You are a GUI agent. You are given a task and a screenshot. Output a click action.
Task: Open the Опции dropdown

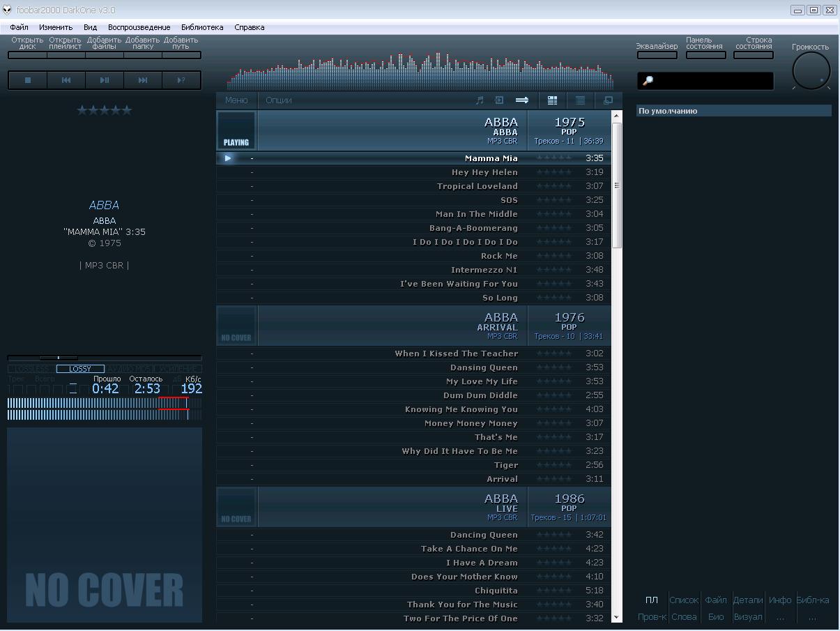279,100
